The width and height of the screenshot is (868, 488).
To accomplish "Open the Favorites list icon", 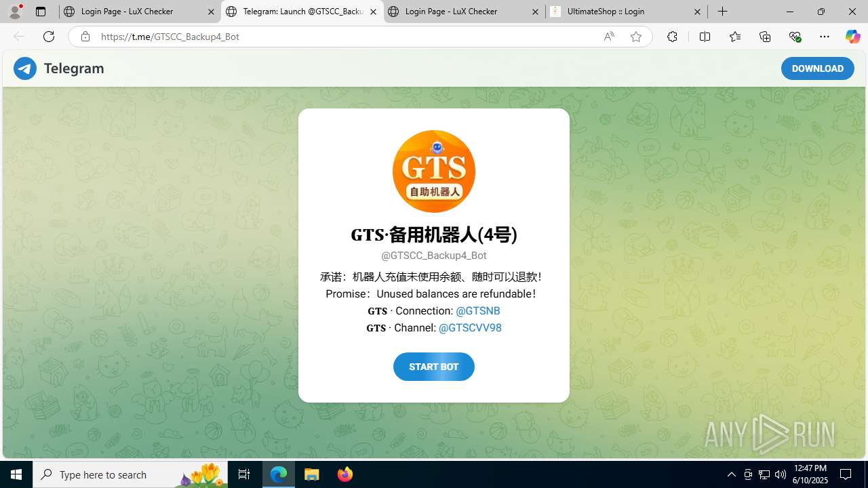I will pos(735,37).
